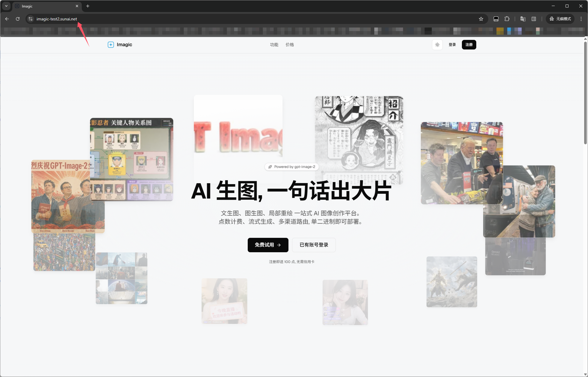Open Chrome three-dot menu

coord(581,19)
